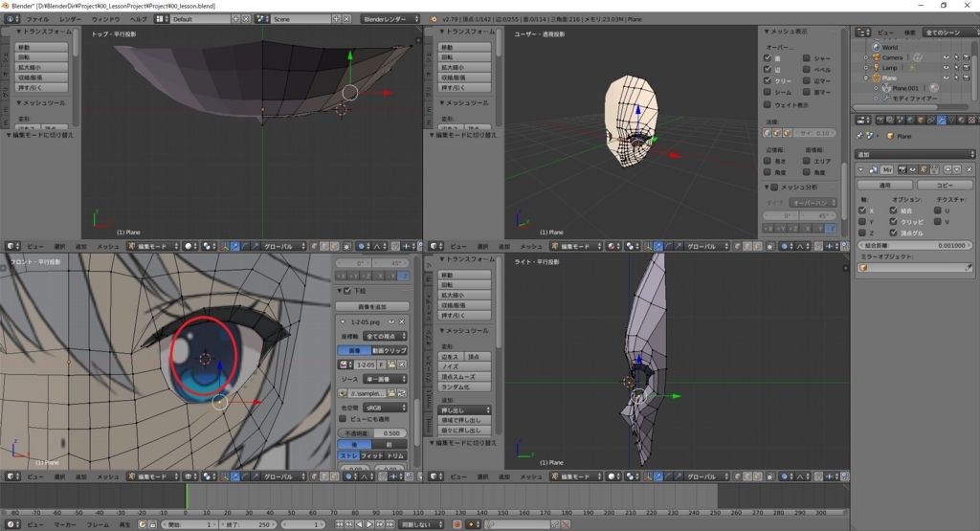Click the 不透明度 opacity slider
This screenshot has height=531, width=980.
[372, 432]
